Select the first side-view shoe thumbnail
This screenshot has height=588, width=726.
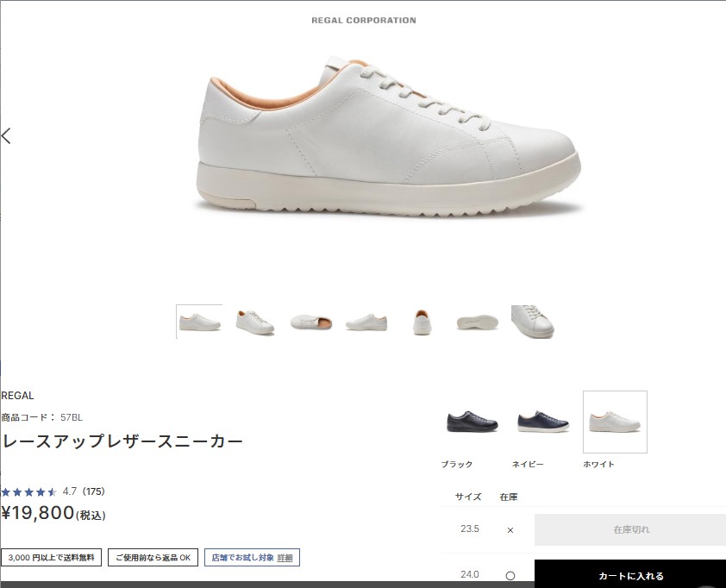[199, 322]
